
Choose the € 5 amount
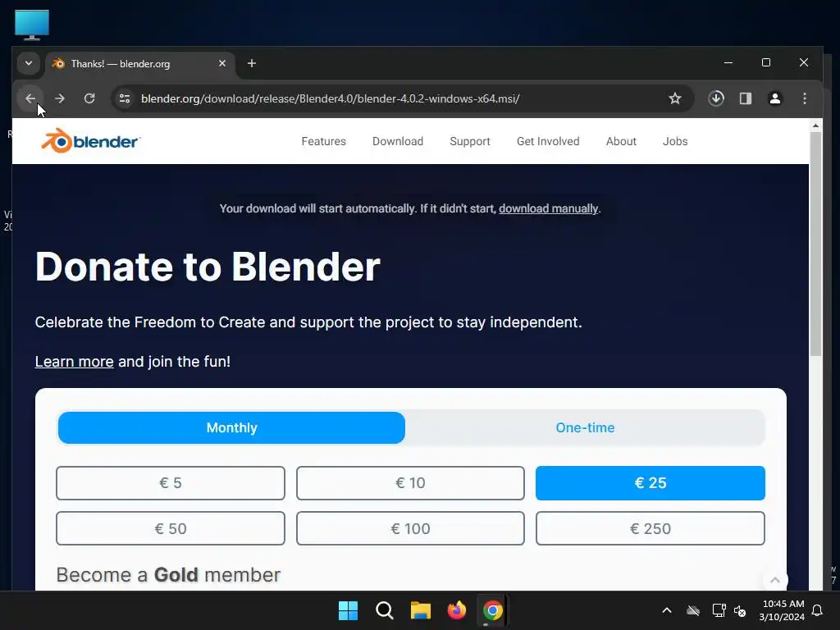point(171,482)
